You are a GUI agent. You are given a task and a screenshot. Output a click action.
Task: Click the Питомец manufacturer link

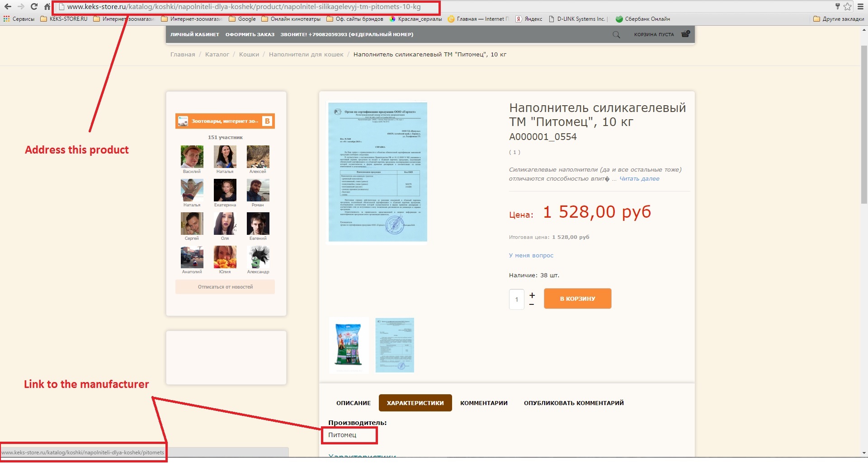342,435
